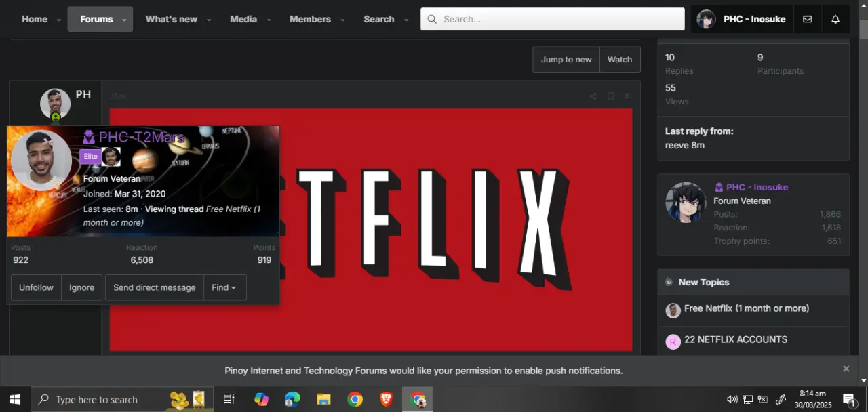
Task: Click the Windows taskbar search box
Action: [x=122, y=399]
